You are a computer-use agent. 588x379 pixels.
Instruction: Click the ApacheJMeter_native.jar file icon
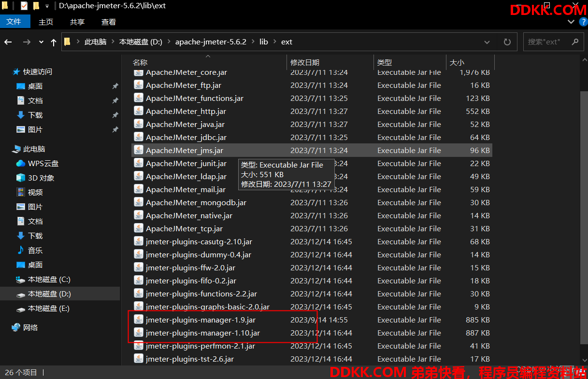point(138,215)
